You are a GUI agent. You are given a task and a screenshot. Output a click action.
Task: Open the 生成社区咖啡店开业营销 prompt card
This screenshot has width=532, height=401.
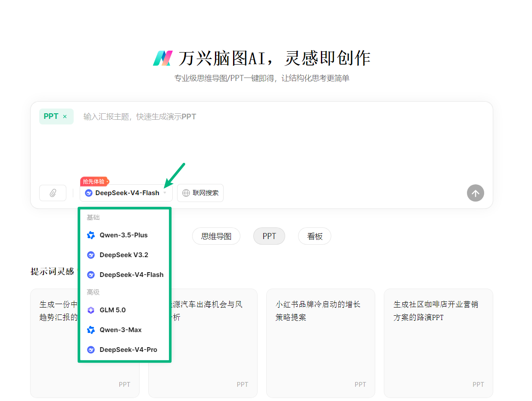[439, 343]
